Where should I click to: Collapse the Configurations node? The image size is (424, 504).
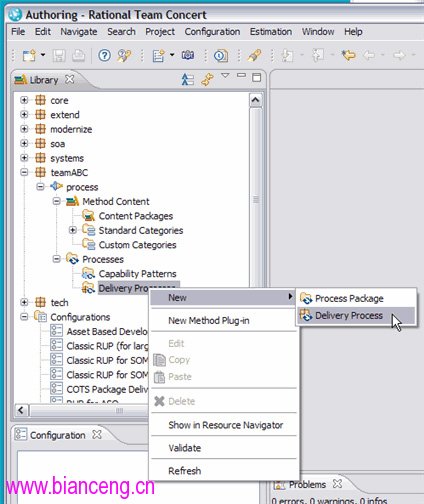pos(24,317)
